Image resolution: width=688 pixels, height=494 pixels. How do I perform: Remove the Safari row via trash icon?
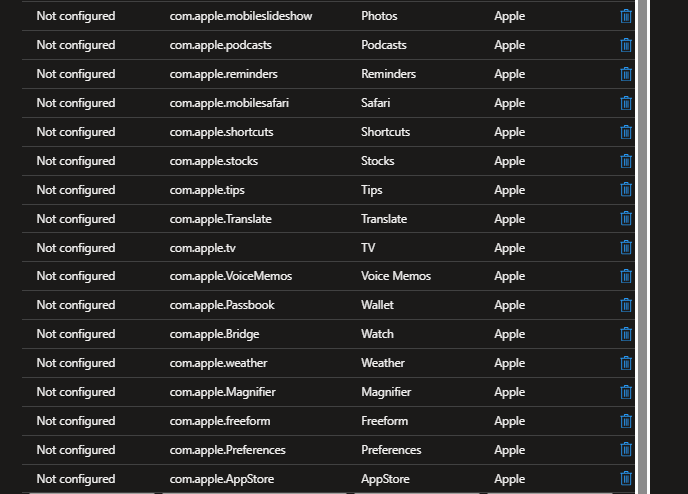626,103
